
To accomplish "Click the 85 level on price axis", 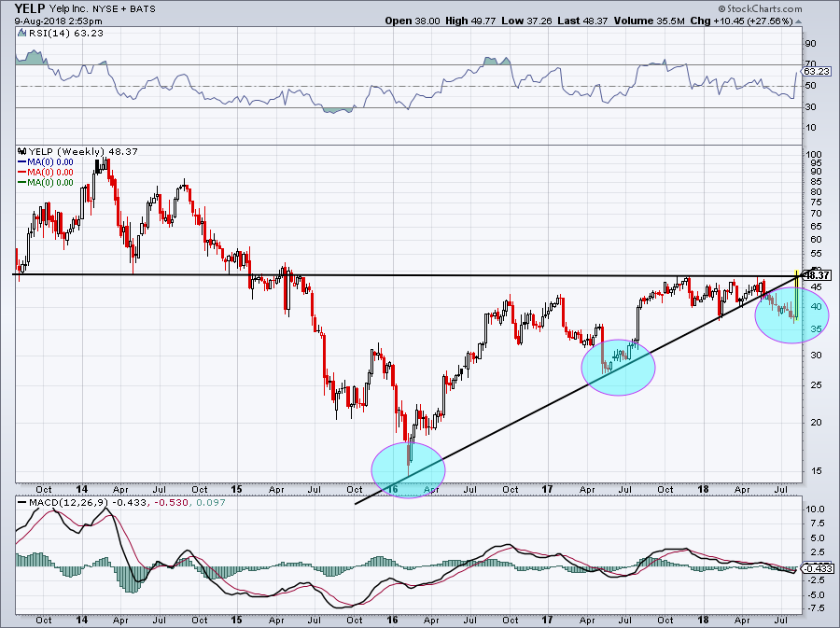I will [x=816, y=181].
